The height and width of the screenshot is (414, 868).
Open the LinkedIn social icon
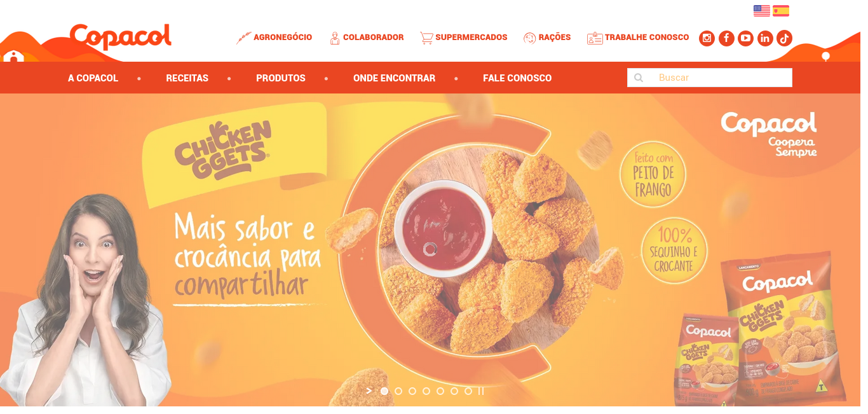765,38
